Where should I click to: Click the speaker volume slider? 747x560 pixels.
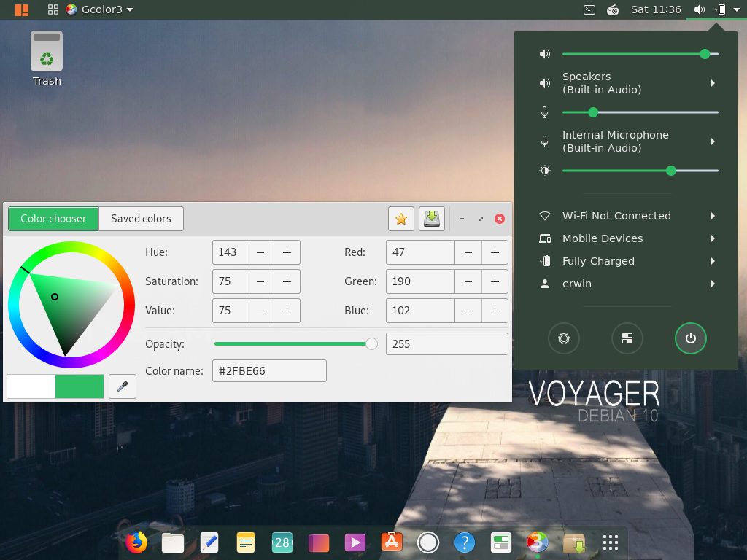click(640, 54)
